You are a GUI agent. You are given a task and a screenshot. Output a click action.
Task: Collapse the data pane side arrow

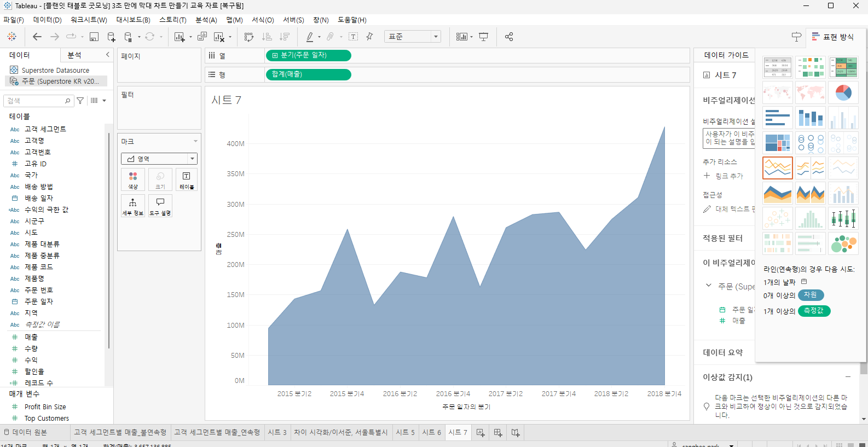tap(107, 55)
